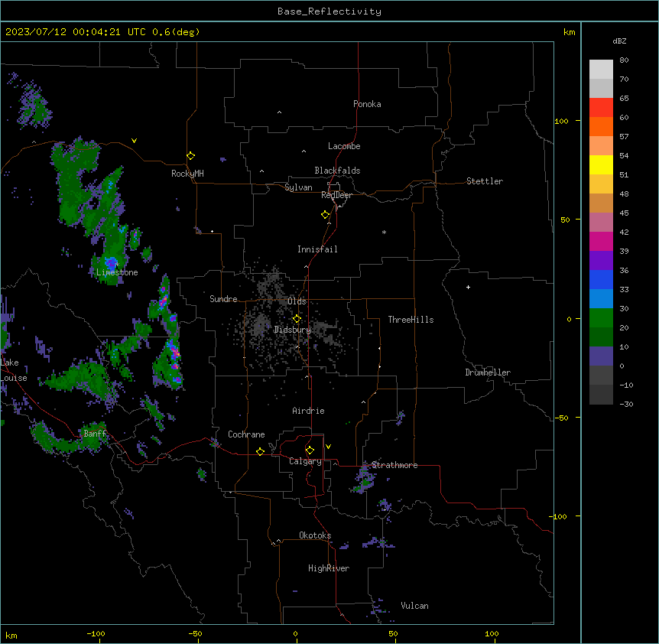Select the Innisfail label
The height and width of the screenshot is (644, 659).
(317, 249)
